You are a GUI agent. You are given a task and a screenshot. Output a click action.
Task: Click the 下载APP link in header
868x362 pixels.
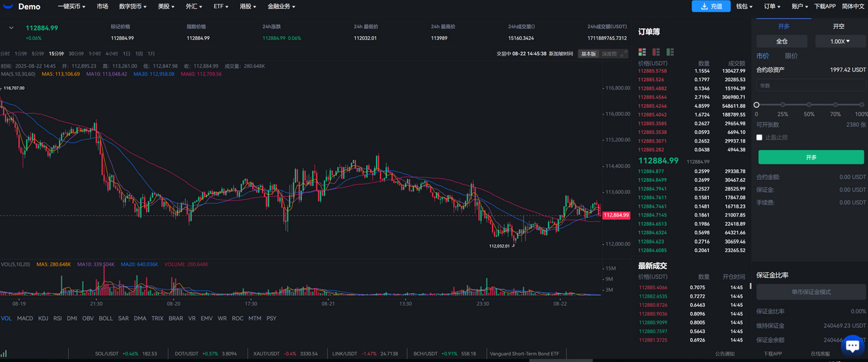(x=825, y=6)
